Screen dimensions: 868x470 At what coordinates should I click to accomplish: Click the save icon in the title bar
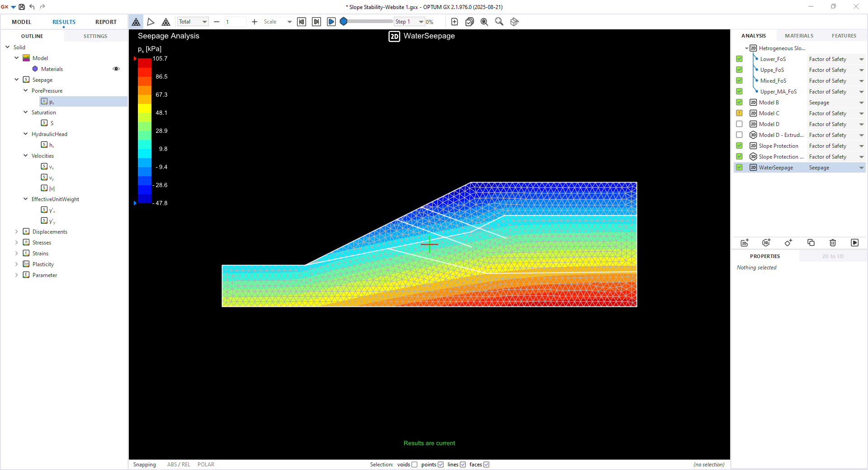click(x=22, y=7)
